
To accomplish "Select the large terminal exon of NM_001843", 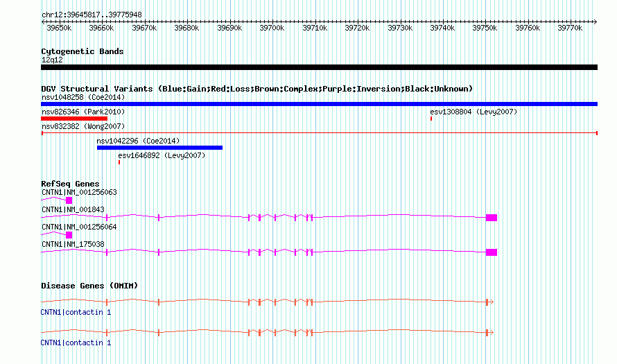I will pos(492,218).
